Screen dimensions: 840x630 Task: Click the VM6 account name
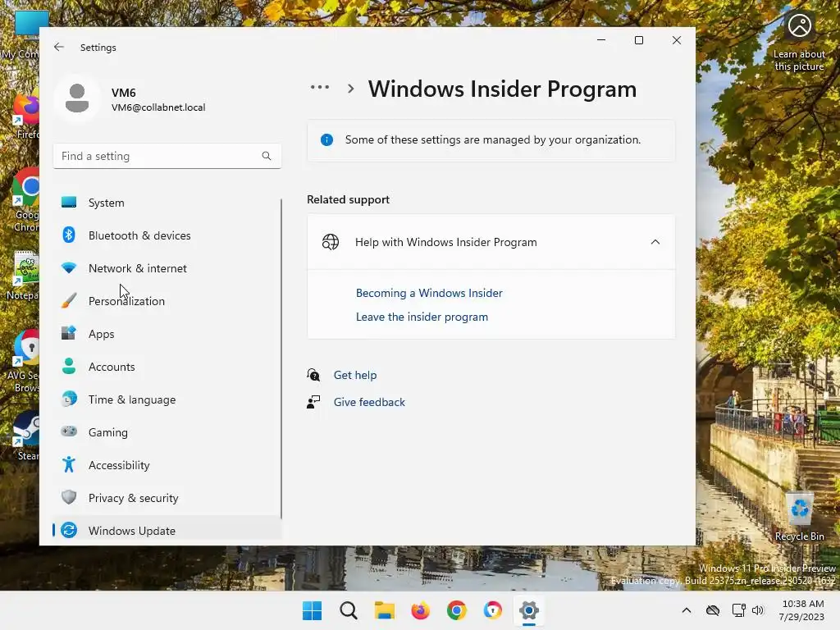tap(123, 93)
